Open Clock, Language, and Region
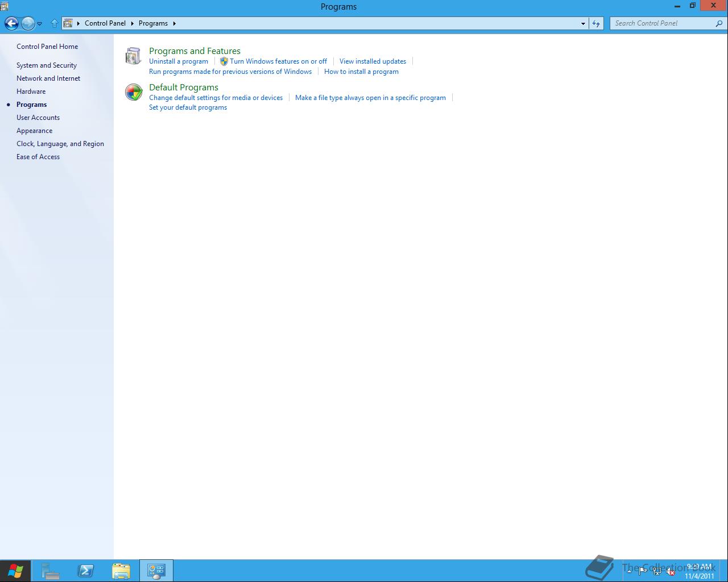Screen dimensions: 728x582 pos(60,144)
